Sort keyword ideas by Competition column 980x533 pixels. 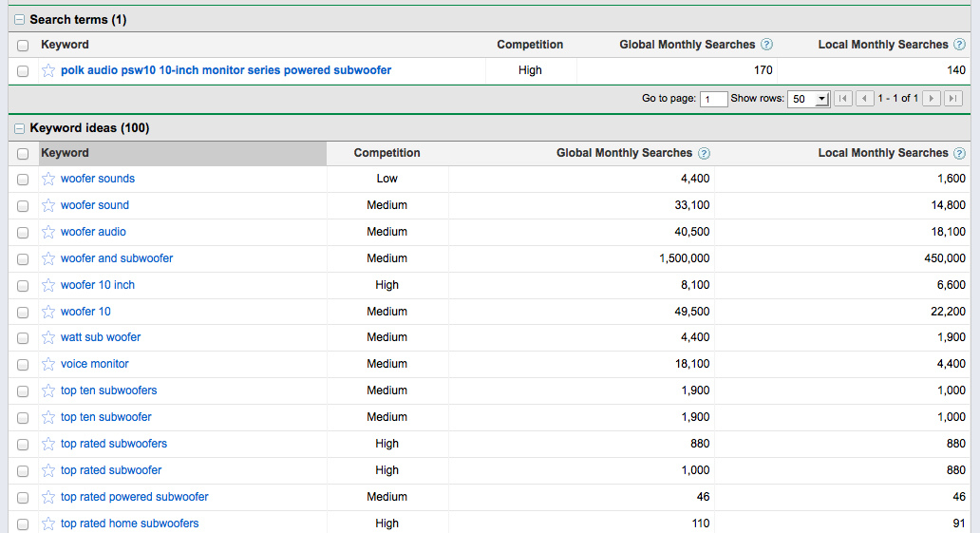[386, 153]
